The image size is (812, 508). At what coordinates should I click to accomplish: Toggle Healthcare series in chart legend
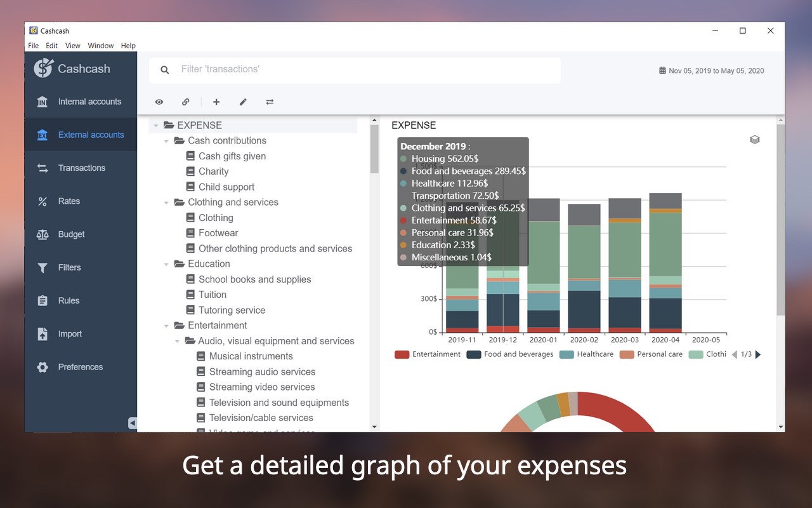586,354
